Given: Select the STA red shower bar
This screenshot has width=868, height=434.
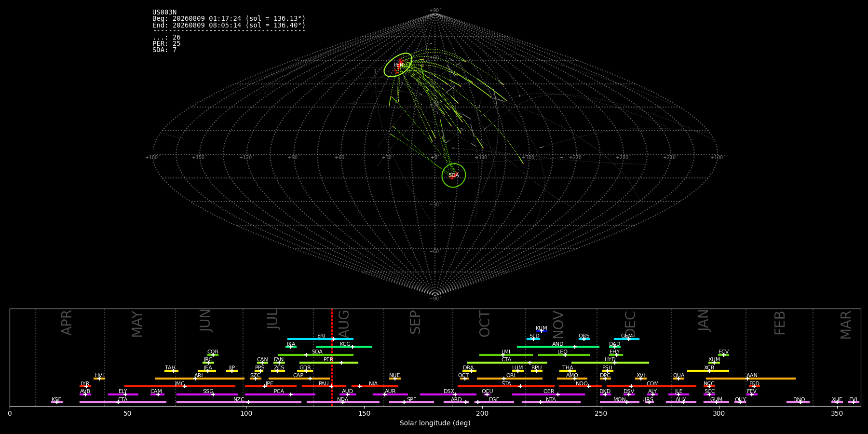Looking at the screenshot, I should (506, 386).
